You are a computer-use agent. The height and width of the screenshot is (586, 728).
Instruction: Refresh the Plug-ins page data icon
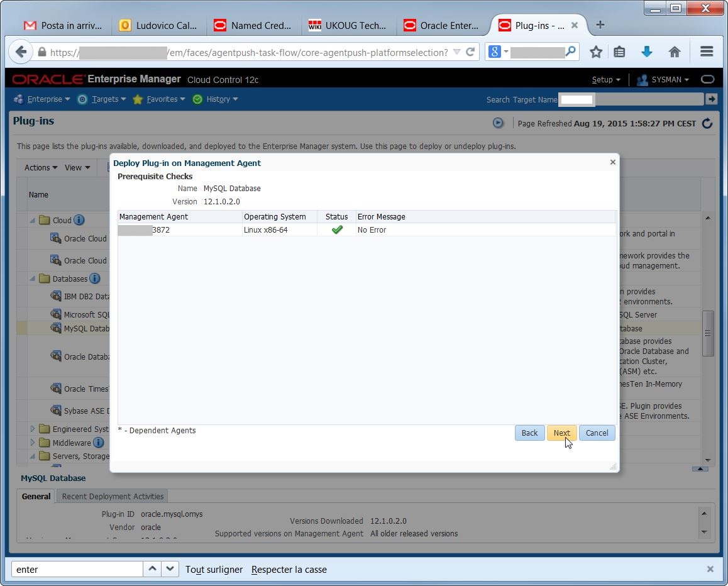pos(707,123)
